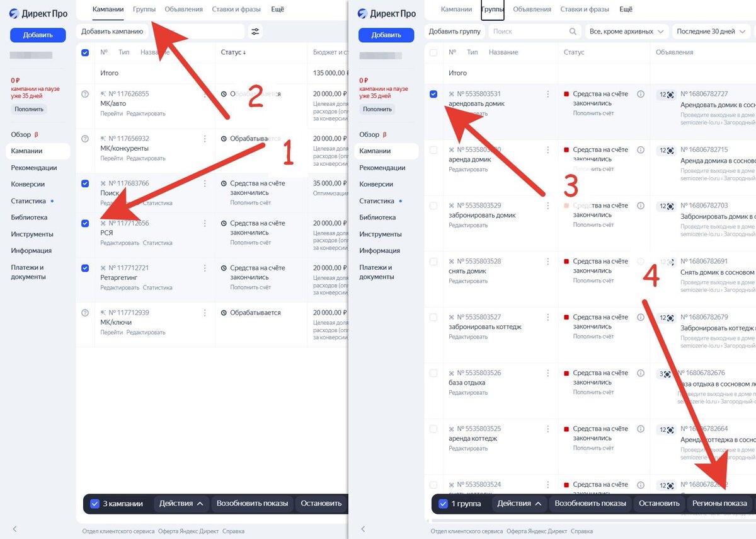This screenshot has height=539, width=756.
Task: Click the search magnifier icon in groups panel
Action: point(573,31)
